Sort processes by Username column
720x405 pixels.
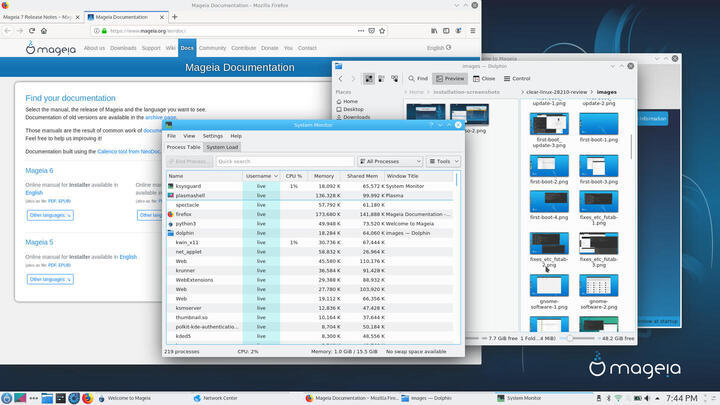pos(261,176)
